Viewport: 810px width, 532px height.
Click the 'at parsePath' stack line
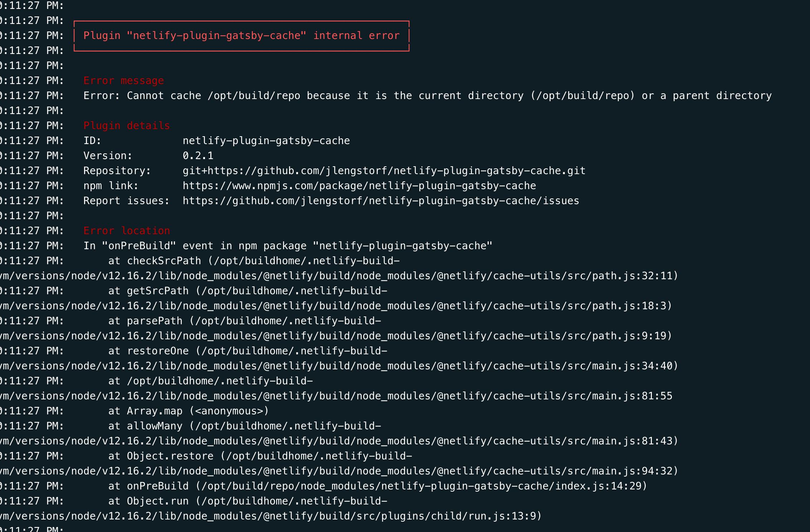pos(245,321)
